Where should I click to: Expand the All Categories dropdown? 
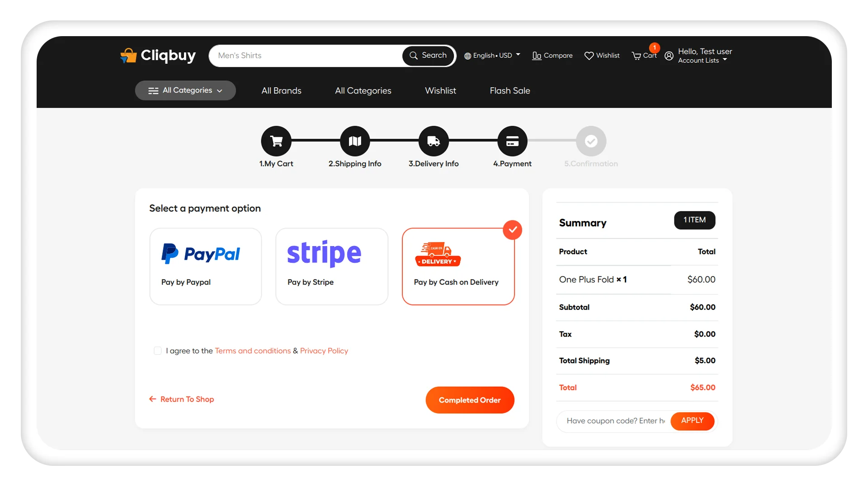pyautogui.click(x=185, y=90)
